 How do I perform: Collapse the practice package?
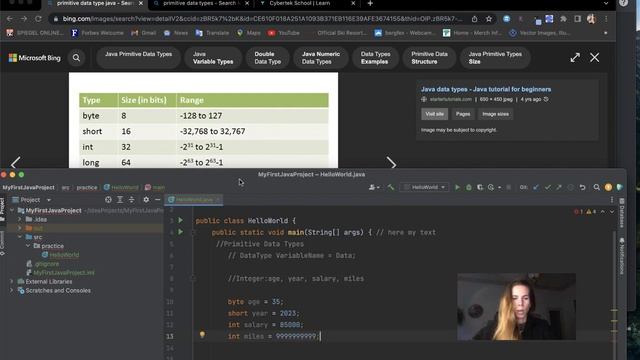coord(28,246)
